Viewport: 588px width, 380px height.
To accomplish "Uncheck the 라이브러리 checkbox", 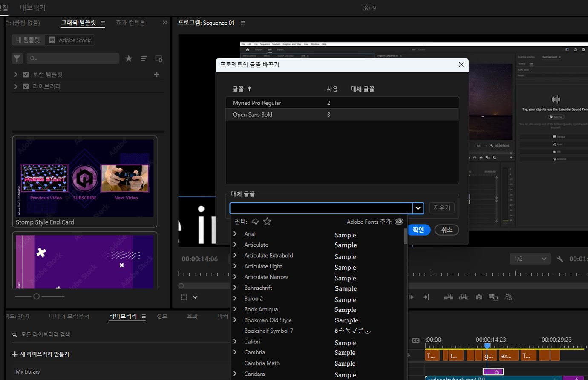I will [x=26, y=86].
